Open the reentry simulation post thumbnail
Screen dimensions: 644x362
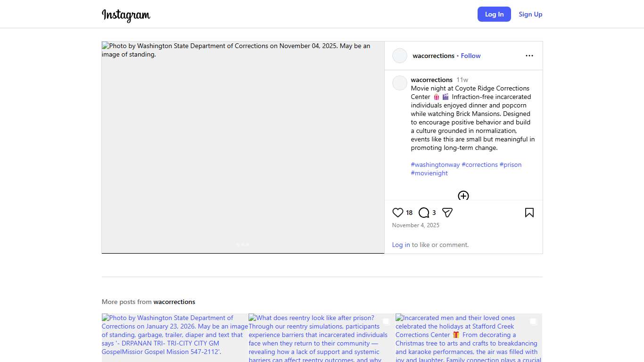pos(322,337)
